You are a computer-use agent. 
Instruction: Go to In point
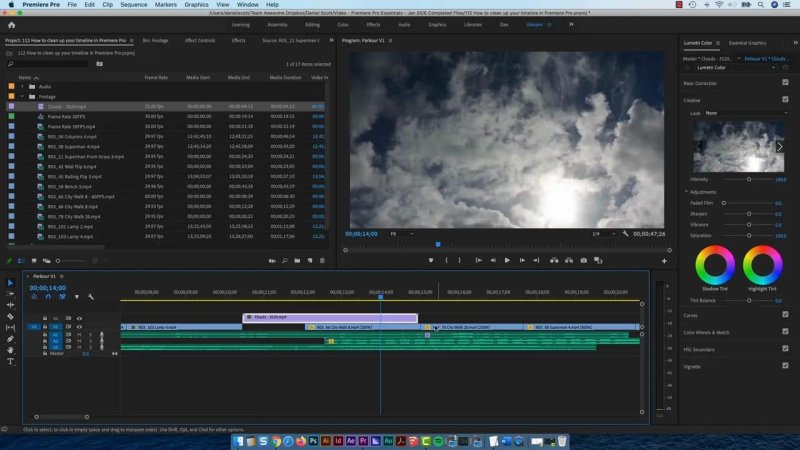pyautogui.click(x=479, y=260)
